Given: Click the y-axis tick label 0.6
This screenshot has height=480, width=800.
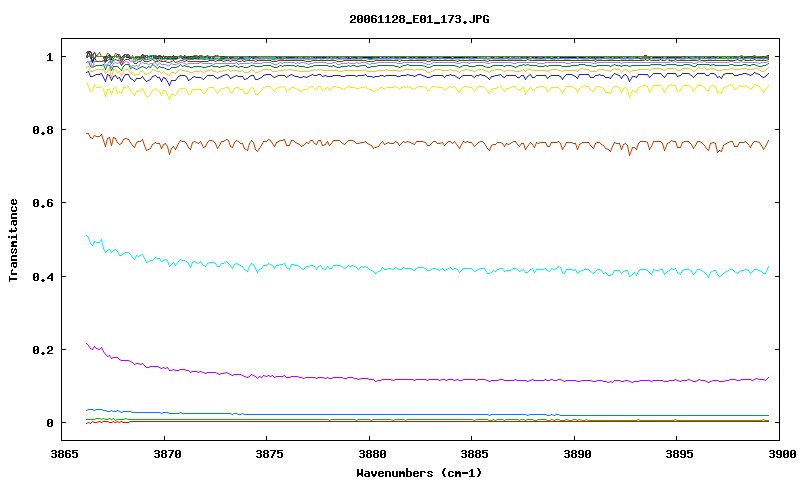Looking at the screenshot, I should pos(43,203).
